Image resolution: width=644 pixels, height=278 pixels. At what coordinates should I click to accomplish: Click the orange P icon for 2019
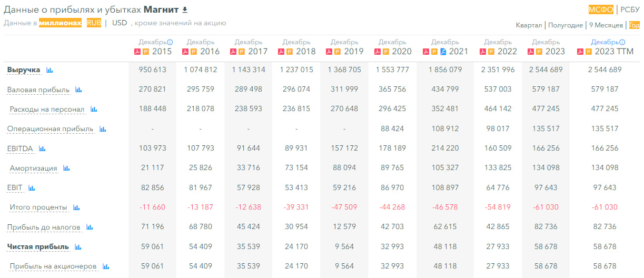point(338,52)
